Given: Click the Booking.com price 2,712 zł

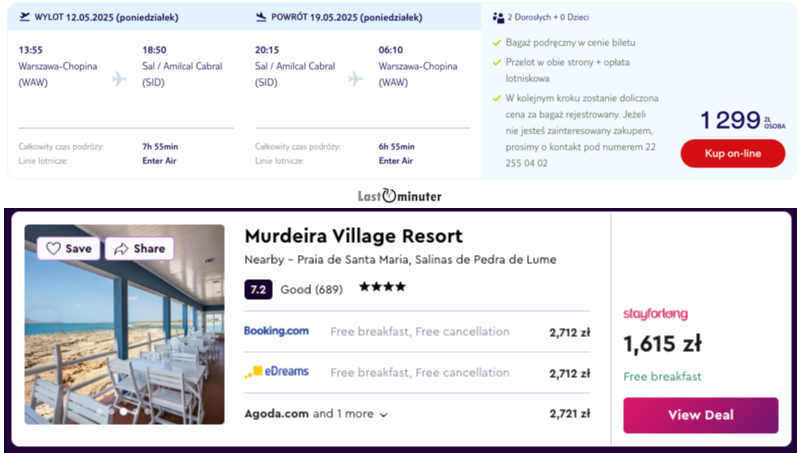Looking at the screenshot, I should pos(570,333).
